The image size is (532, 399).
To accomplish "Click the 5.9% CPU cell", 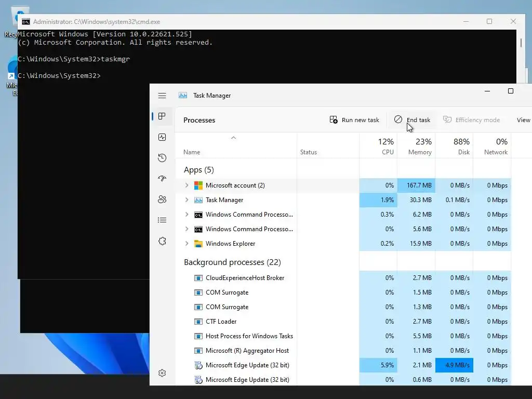I will 378,365.
